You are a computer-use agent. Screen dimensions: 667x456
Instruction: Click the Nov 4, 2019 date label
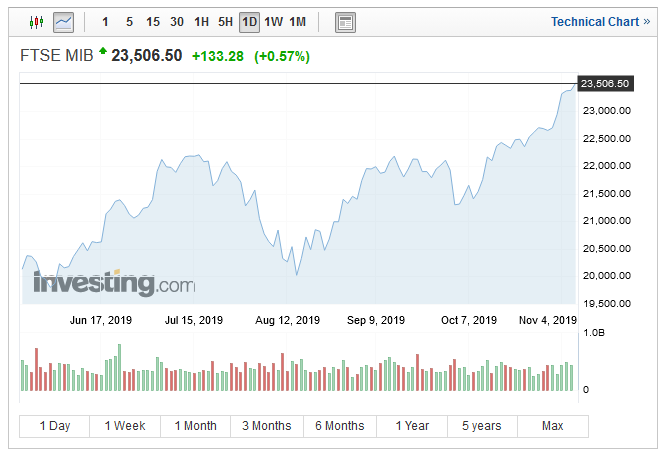548,320
